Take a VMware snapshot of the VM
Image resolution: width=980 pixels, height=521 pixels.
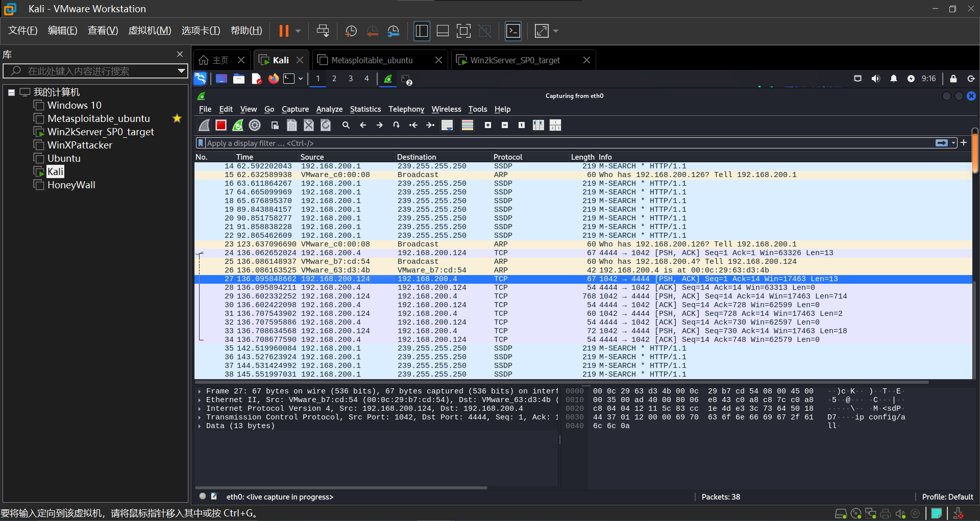[x=351, y=31]
